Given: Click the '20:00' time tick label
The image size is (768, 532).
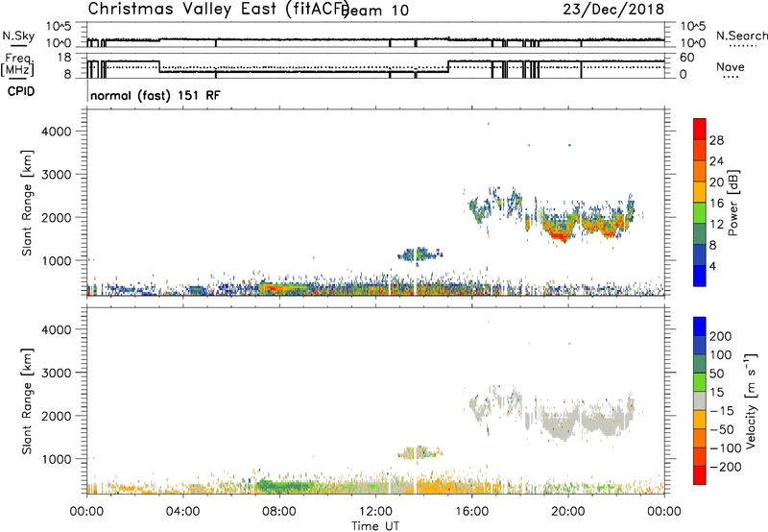Looking at the screenshot, I should click(567, 512).
